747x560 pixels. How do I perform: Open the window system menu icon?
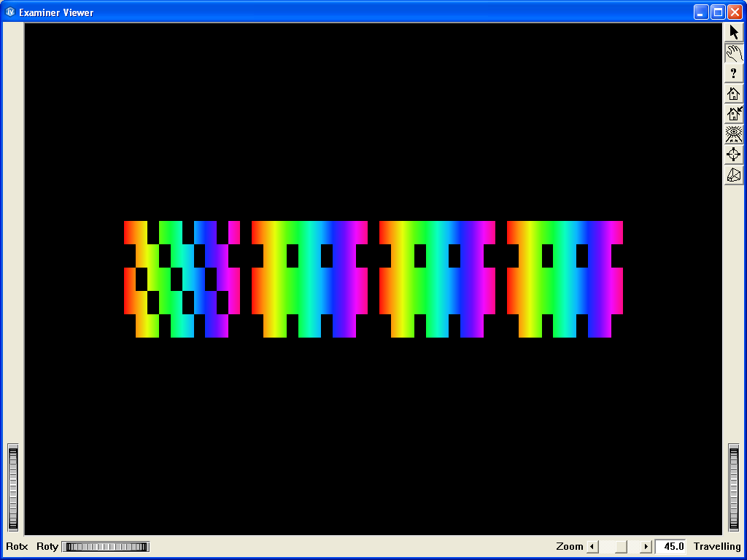(10, 12)
